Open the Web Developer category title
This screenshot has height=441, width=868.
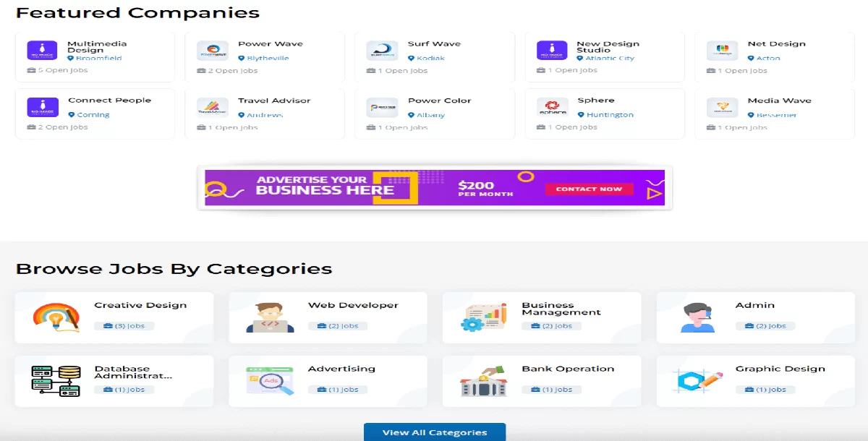pyautogui.click(x=353, y=305)
